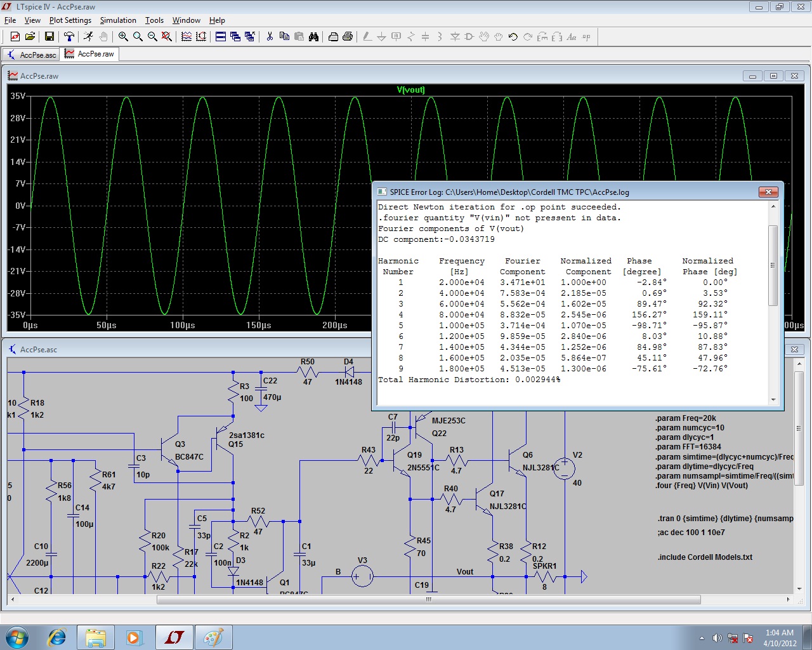Click the binoculars Find icon
Image resolution: width=812 pixels, height=650 pixels.
(313, 37)
